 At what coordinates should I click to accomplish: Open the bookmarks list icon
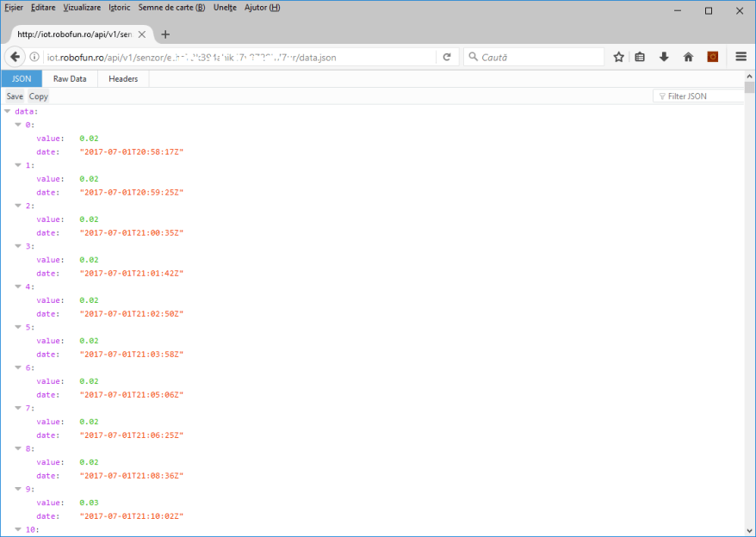640,57
